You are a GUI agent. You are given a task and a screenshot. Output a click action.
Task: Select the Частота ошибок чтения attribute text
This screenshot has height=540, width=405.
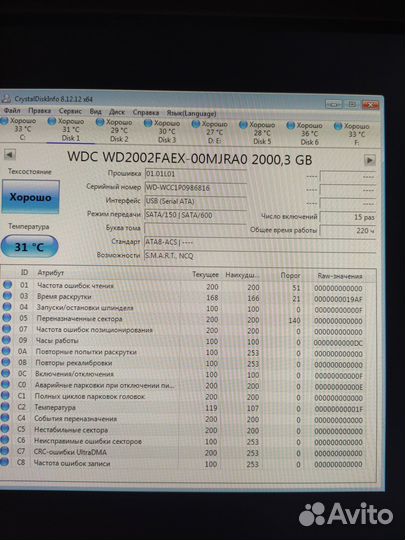[x=75, y=285]
